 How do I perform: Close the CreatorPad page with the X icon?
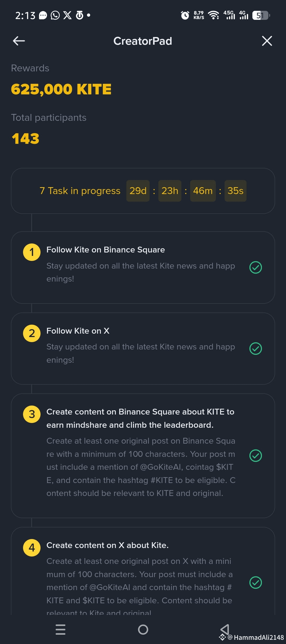point(267,41)
